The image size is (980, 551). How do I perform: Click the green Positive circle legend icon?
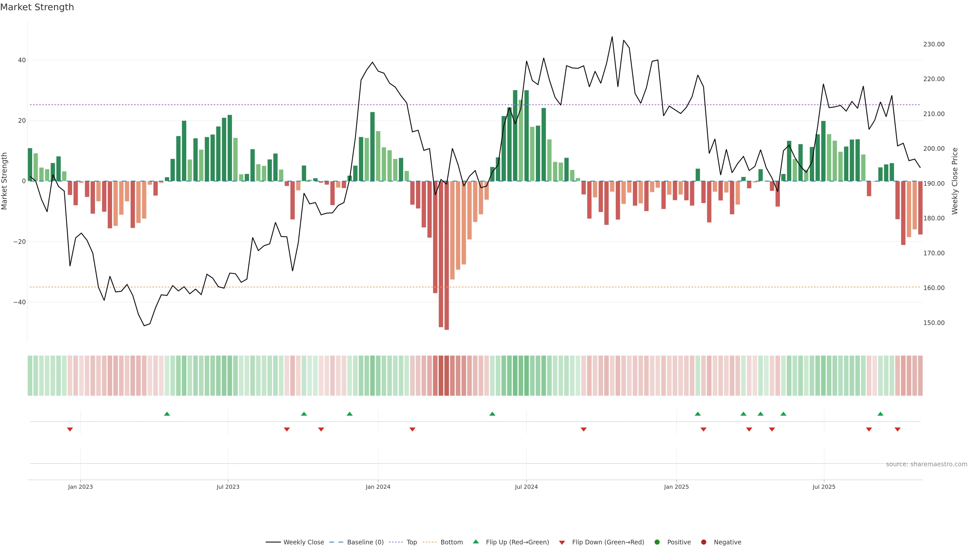(x=657, y=542)
